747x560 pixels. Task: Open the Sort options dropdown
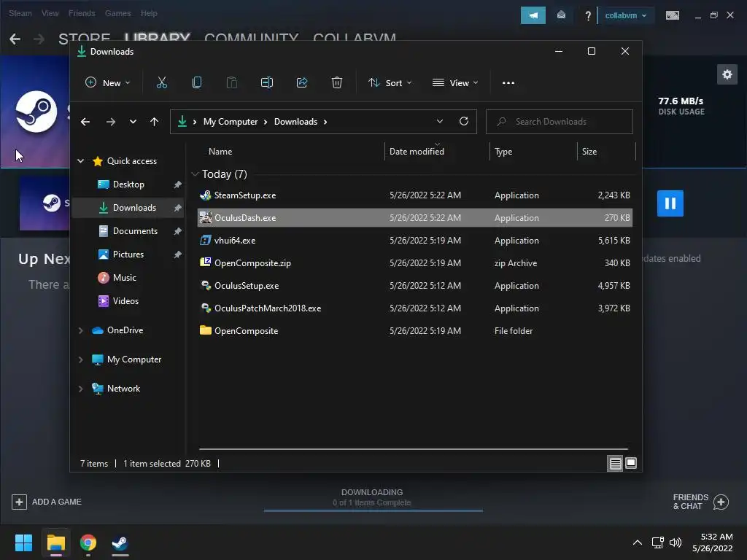390,83
